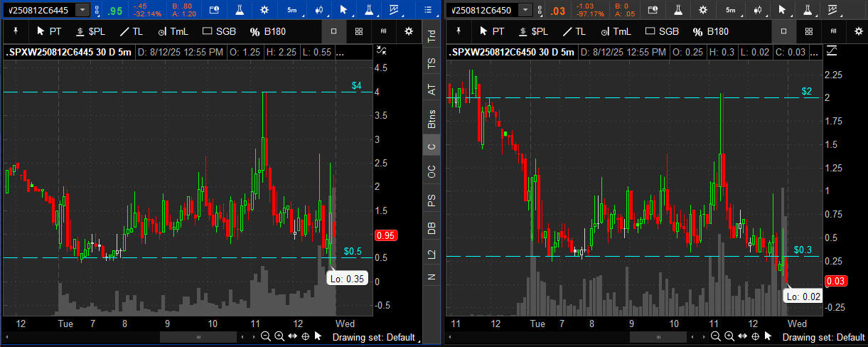This screenshot has width=868, height=347.
Task: Open Drawing set: Default menu in left chart
Action: point(375,337)
